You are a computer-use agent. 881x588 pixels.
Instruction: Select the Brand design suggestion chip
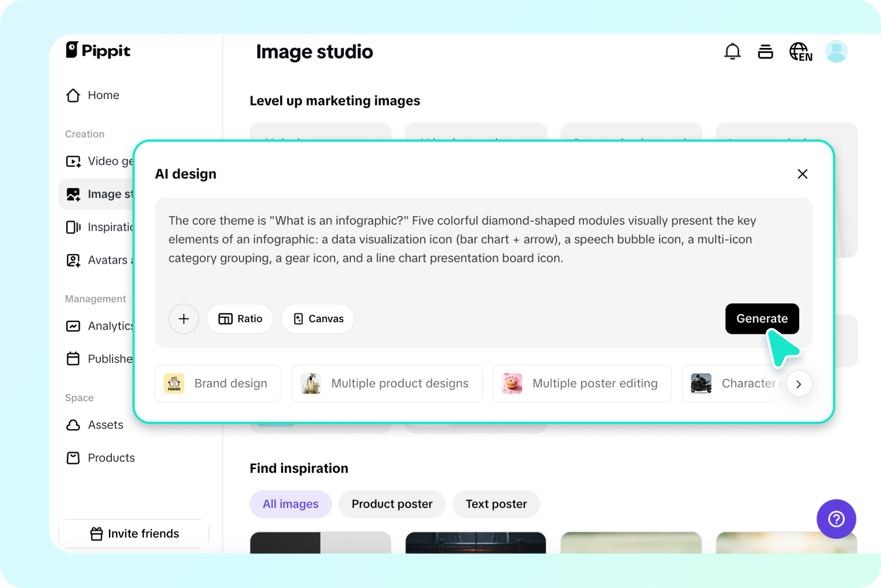coord(217,384)
